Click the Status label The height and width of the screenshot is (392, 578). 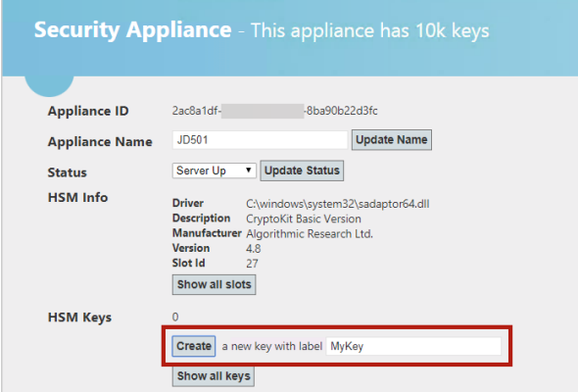coord(67,172)
